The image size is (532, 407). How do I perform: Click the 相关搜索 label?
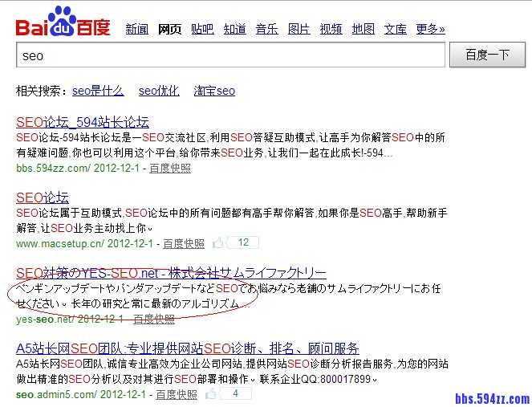pyautogui.click(x=41, y=91)
